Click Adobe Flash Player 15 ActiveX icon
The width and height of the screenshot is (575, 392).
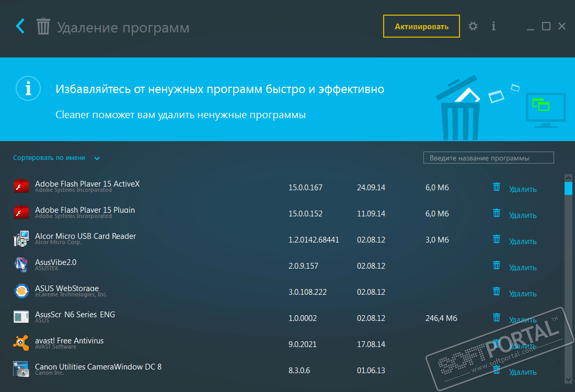point(21,186)
